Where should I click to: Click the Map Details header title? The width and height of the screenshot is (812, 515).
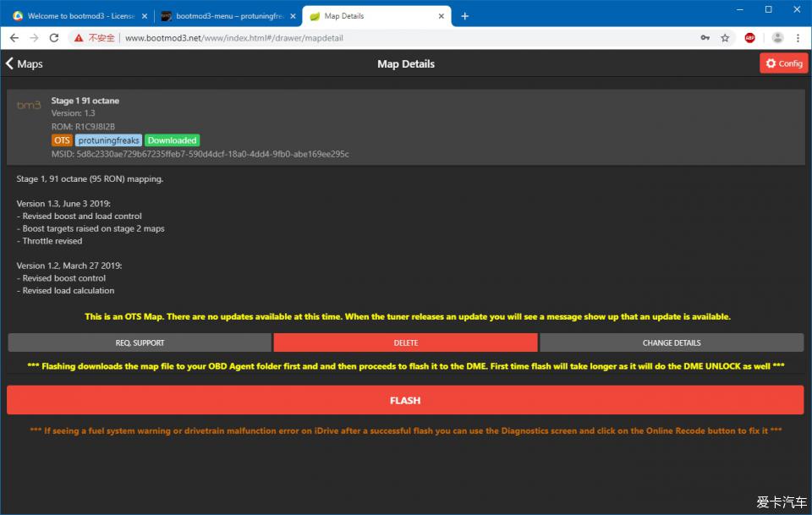click(406, 63)
